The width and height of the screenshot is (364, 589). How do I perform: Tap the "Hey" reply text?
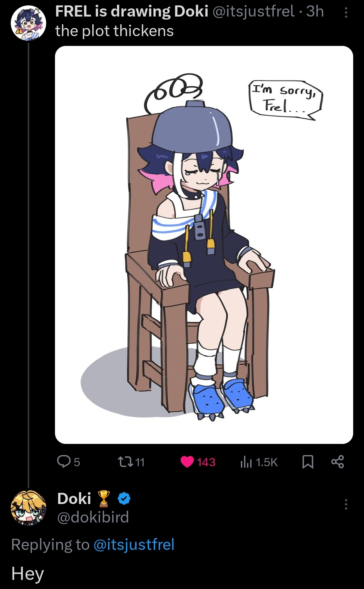coord(28,573)
